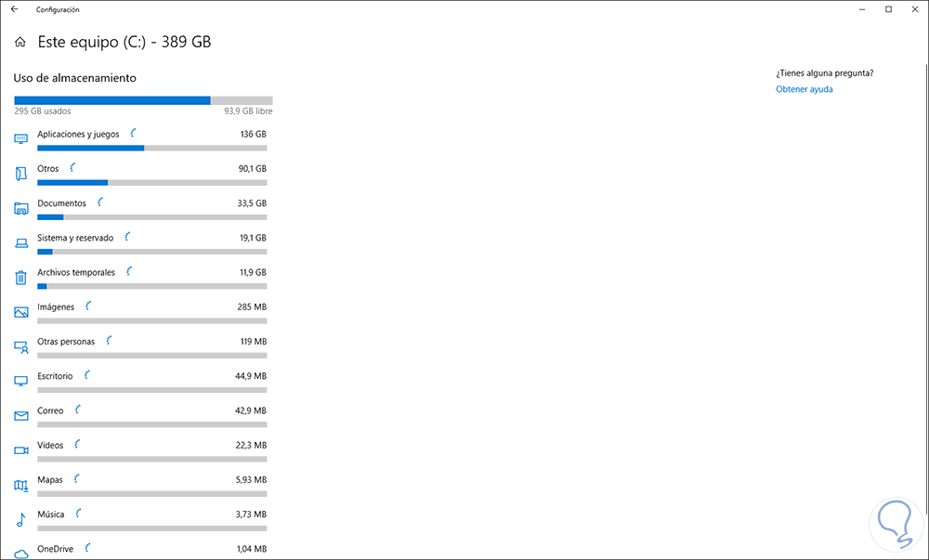
Task: Click the Otras personas icon
Action: point(21,346)
